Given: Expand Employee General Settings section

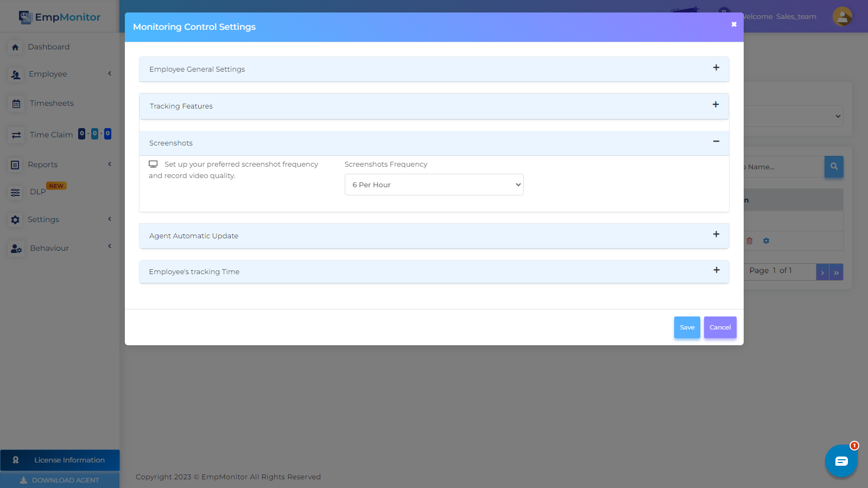Looking at the screenshot, I should point(716,68).
